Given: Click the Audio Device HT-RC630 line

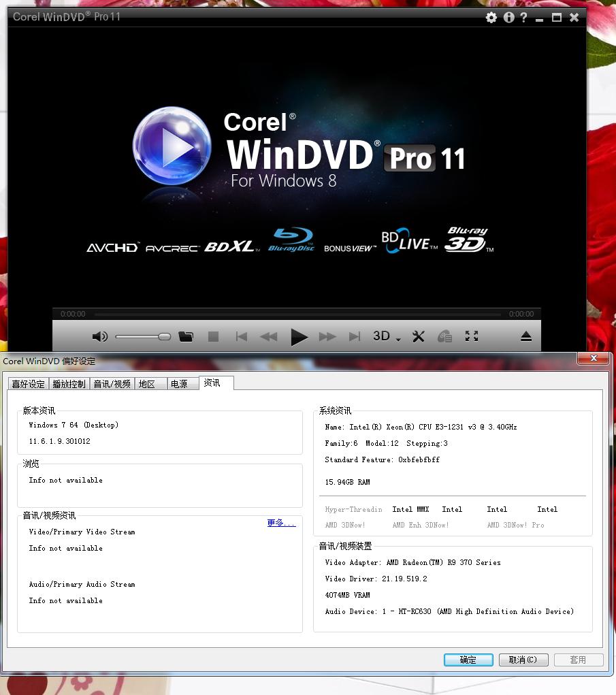Looking at the screenshot, I should [449, 612].
